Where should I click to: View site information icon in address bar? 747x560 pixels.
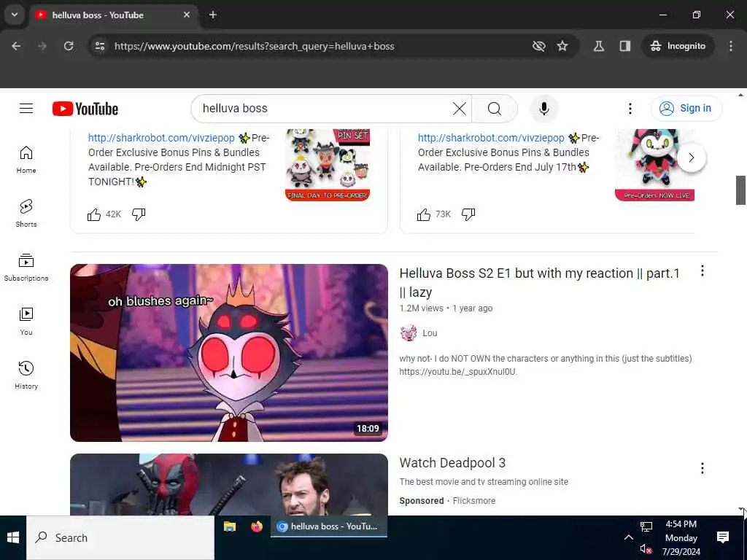[99, 46]
